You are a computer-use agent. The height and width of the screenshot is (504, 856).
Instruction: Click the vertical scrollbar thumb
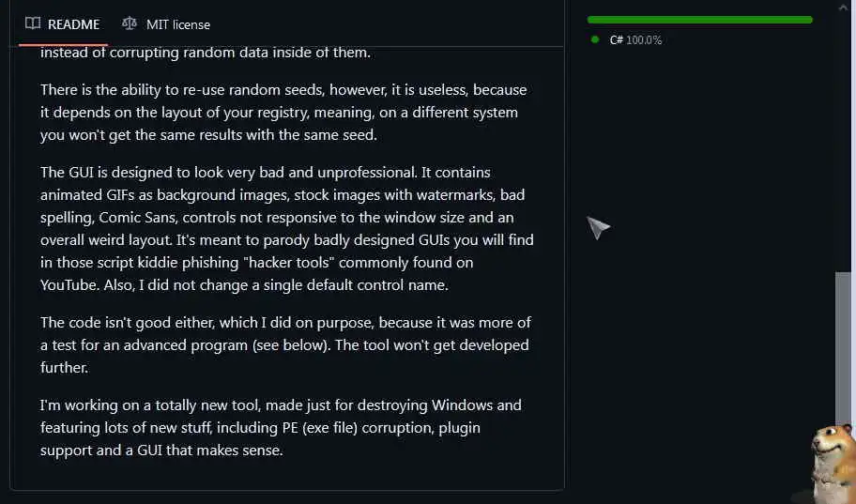[x=845, y=375]
